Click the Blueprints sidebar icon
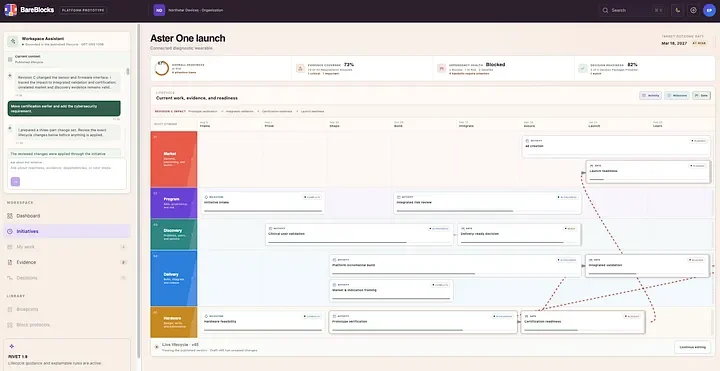The height and width of the screenshot is (371, 720). 10,309
